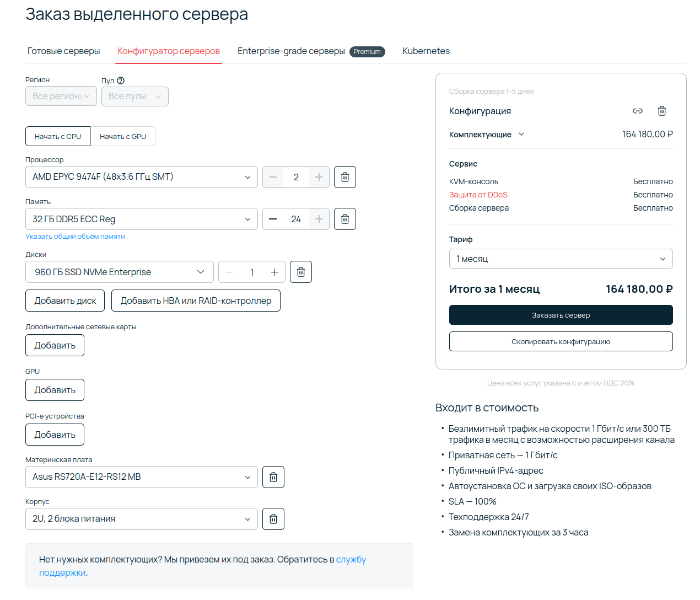This screenshot has height=600, width=700.
Task: Increase processor count with plus control
Action: tap(319, 177)
